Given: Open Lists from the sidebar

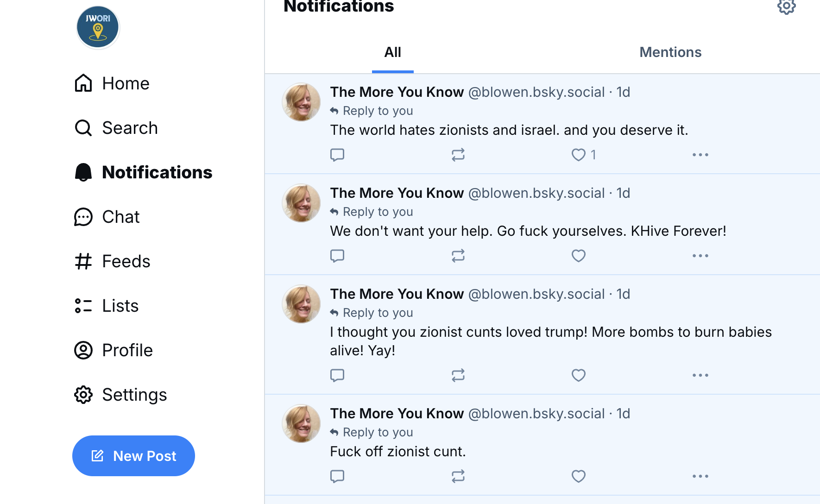Looking at the screenshot, I should (107, 306).
